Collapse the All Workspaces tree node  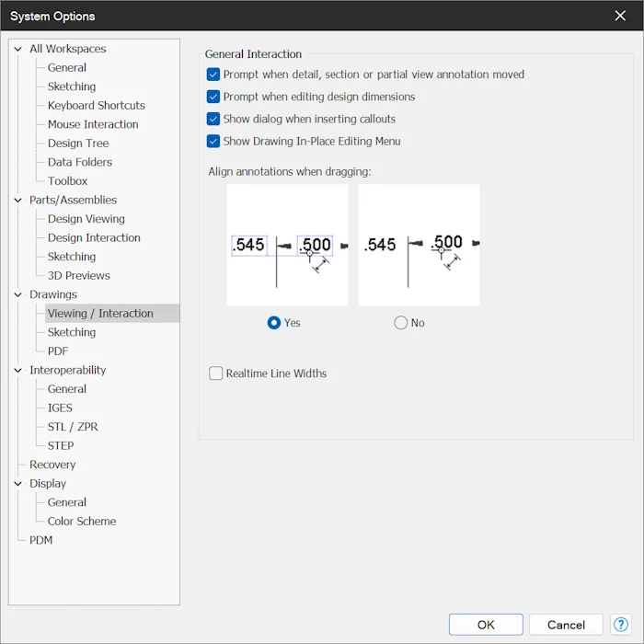pyautogui.click(x=17, y=49)
